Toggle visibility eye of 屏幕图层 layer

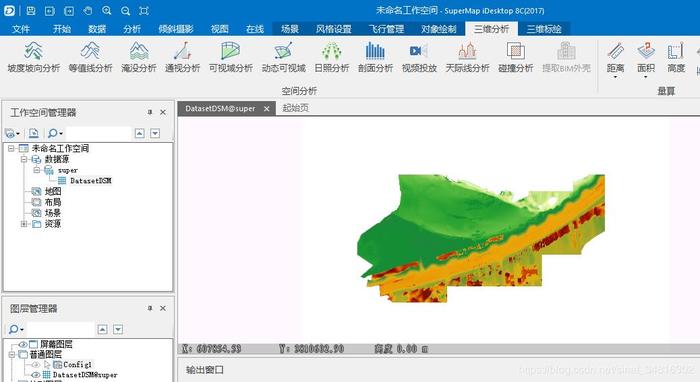tap(23, 344)
